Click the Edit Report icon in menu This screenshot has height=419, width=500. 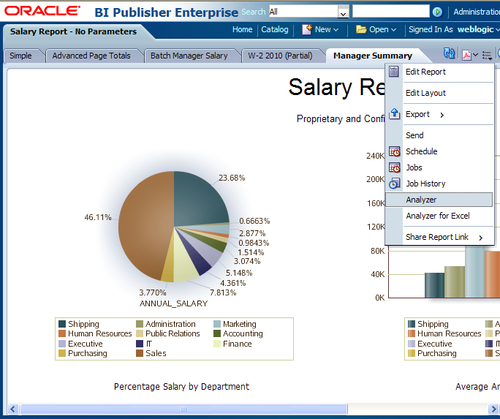[x=394, y=71]
